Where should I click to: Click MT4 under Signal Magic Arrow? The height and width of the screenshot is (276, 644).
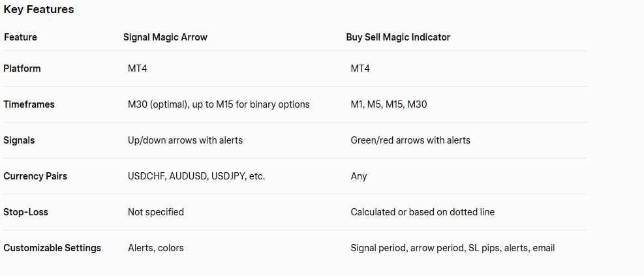point(138,69)
